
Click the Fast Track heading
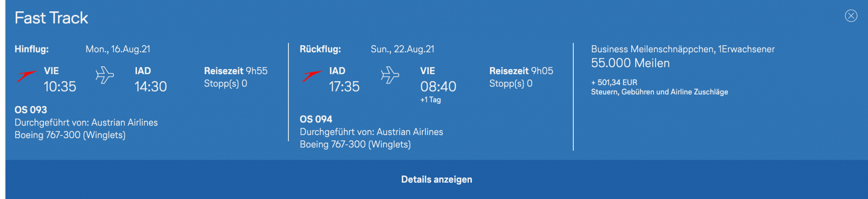51,18
